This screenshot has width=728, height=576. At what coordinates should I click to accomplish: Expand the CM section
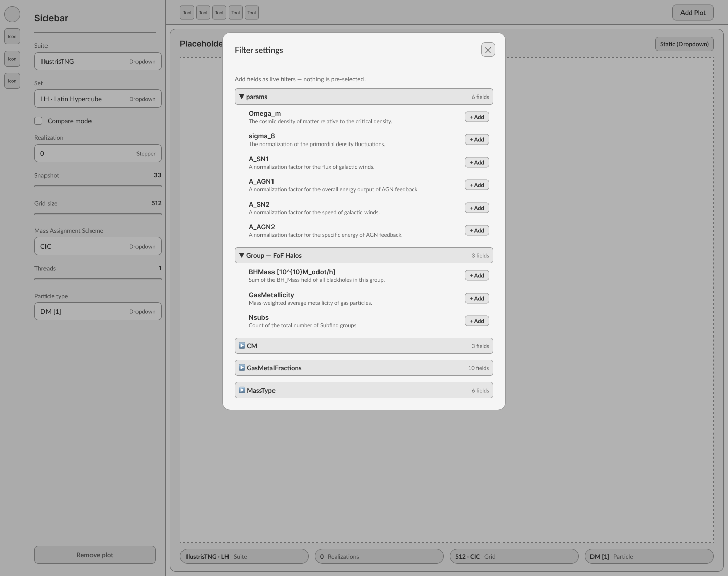pos(364,346)
